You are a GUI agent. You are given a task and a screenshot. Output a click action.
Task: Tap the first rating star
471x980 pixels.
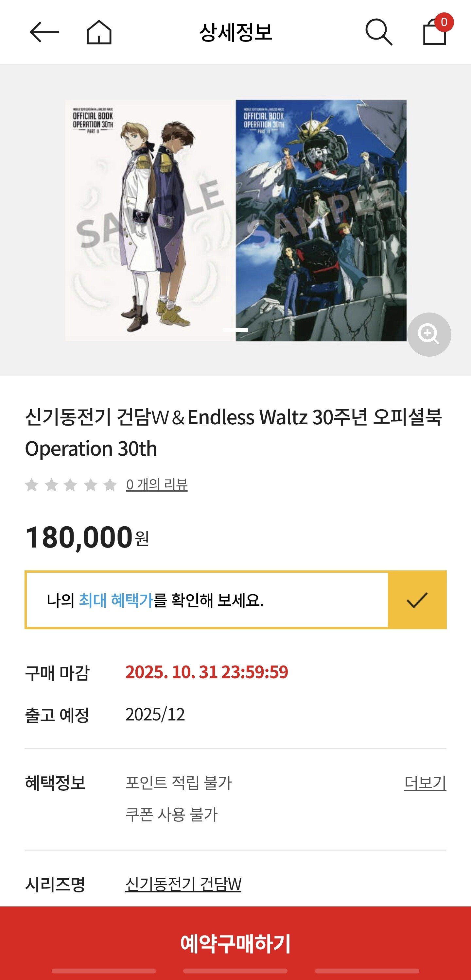pos(32,485)
